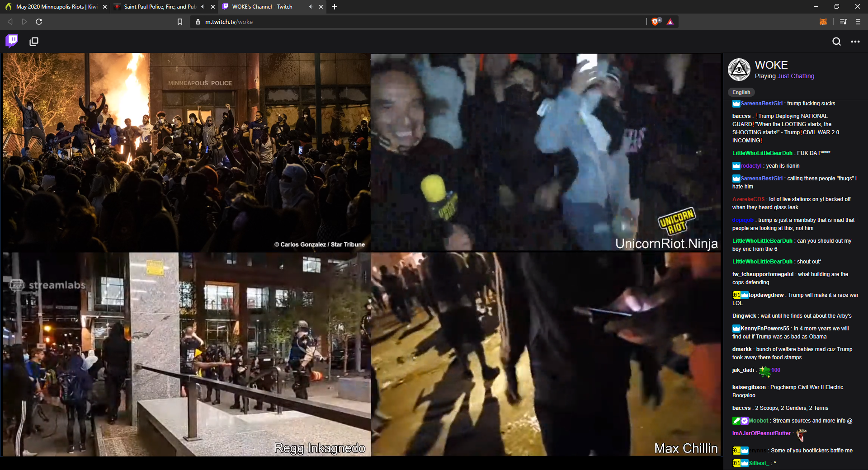Click the video stream player
The image size is (868, 470).
point(361,255)
